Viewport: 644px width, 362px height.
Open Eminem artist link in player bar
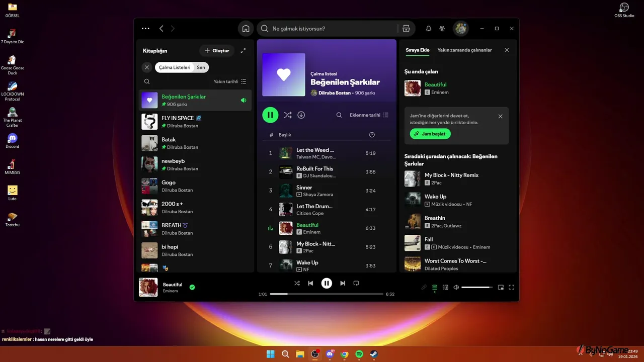(171, 291)
